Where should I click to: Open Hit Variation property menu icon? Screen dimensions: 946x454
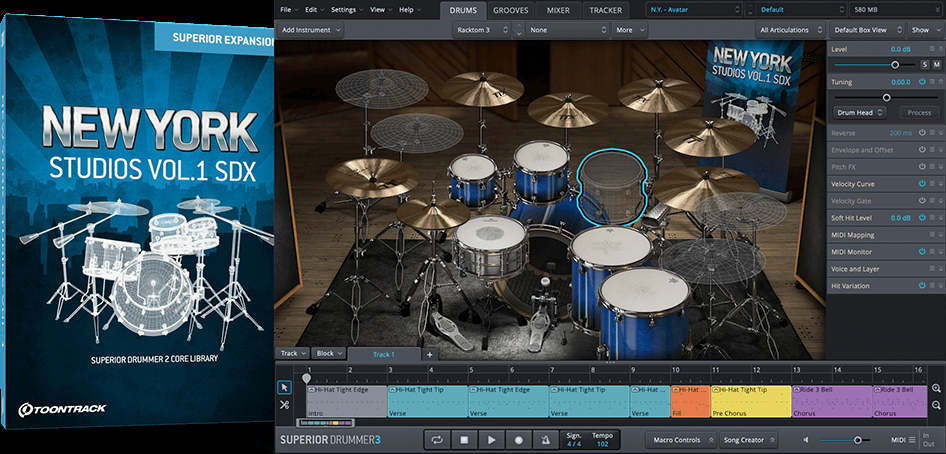click(932, 286)
